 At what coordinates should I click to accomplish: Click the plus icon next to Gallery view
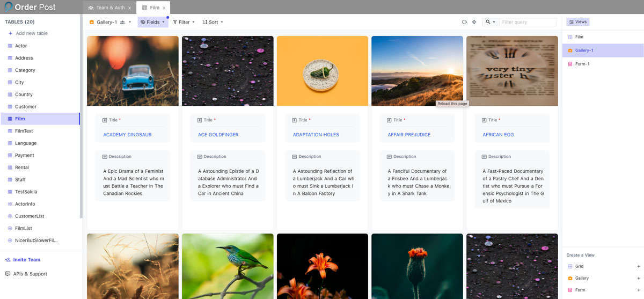[638, 278]
